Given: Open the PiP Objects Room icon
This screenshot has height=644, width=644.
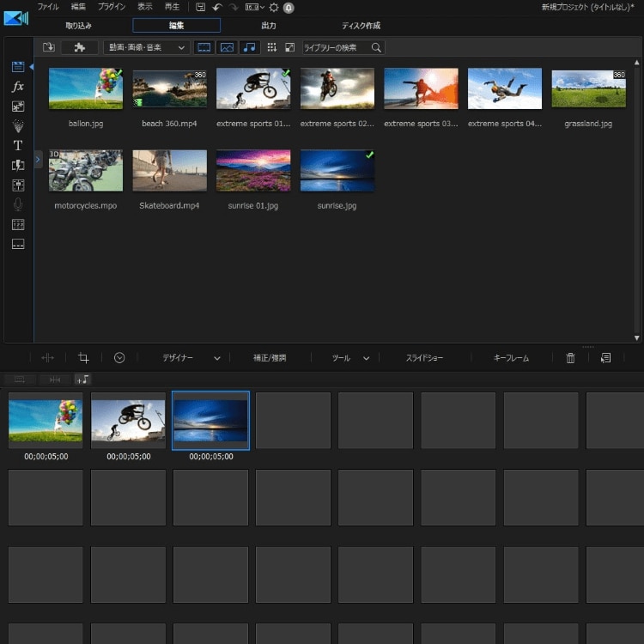Looking at the screenshot, I should (18, 106).
